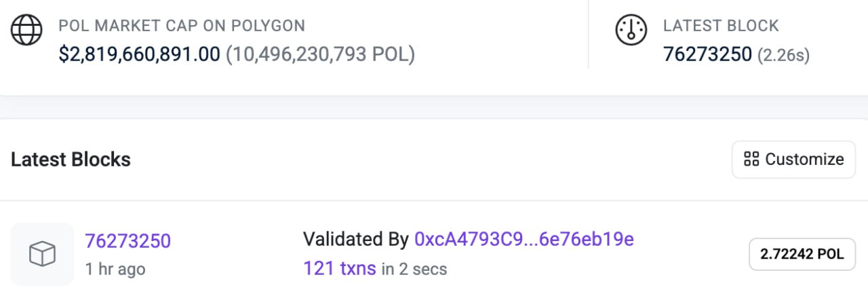Click the 'Validated By' text
This screenshot has height=294, width=868.
tap(356, 239)
